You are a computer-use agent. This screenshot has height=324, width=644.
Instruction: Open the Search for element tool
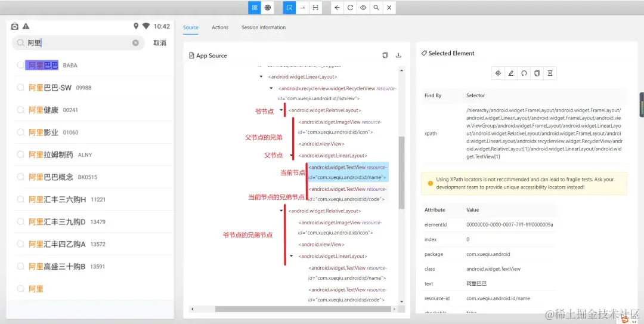click(376, 7)
